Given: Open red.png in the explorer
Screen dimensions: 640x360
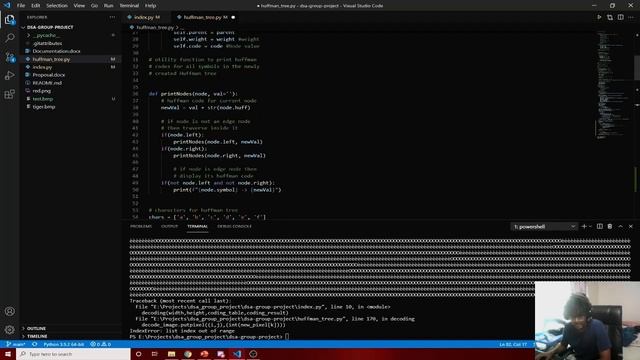Looking at the screenshot, I should click(x=42, y=91).
